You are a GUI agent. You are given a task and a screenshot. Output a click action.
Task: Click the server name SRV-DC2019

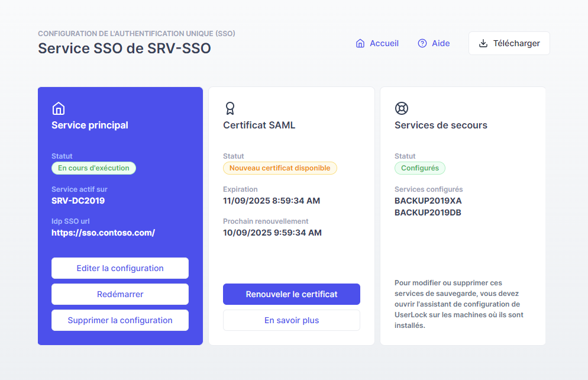click(78, 201)
